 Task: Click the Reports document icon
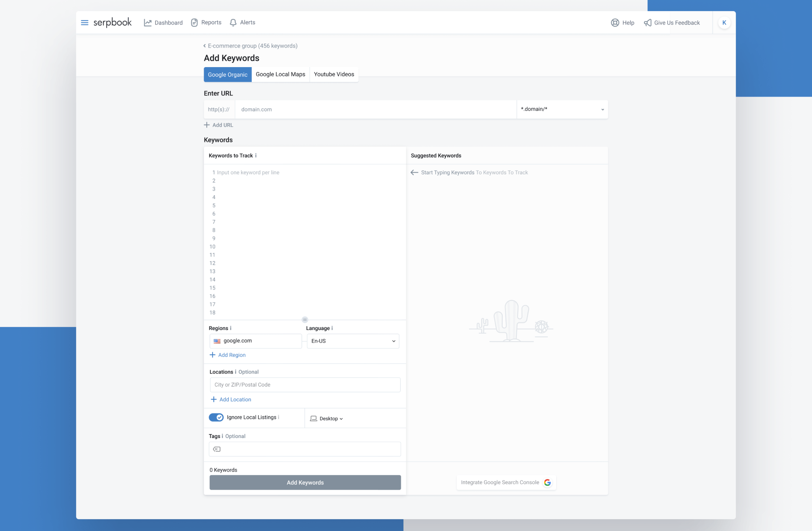194,22
